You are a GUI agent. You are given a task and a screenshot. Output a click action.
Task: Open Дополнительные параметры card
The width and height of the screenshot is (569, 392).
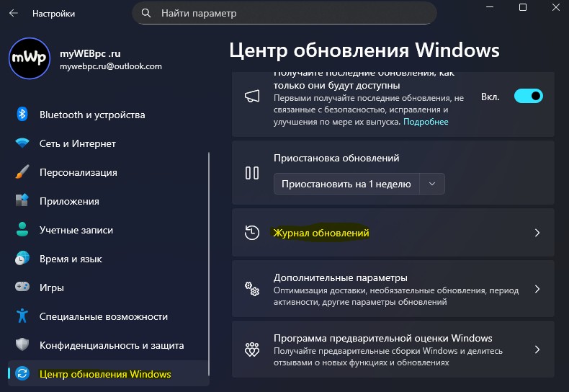click(393, 289)
